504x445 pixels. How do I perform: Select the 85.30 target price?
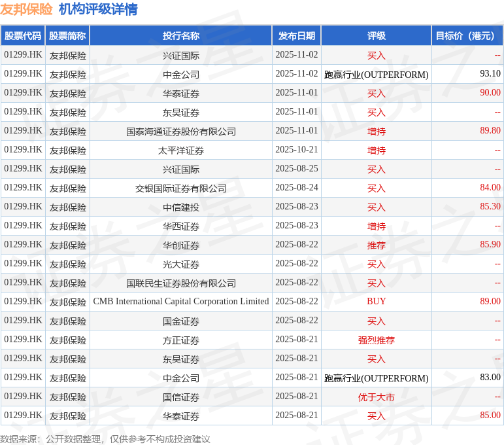click(x=490, y=207)
